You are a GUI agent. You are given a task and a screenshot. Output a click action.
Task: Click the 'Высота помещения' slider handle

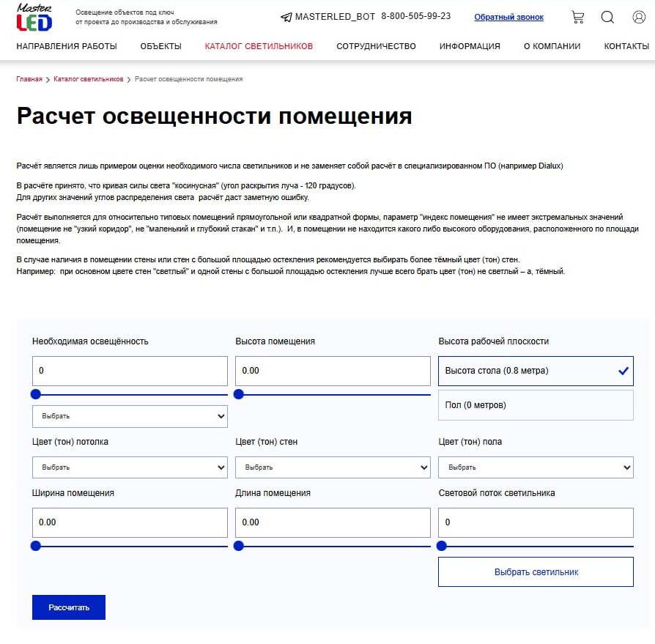tap(238, 395)
